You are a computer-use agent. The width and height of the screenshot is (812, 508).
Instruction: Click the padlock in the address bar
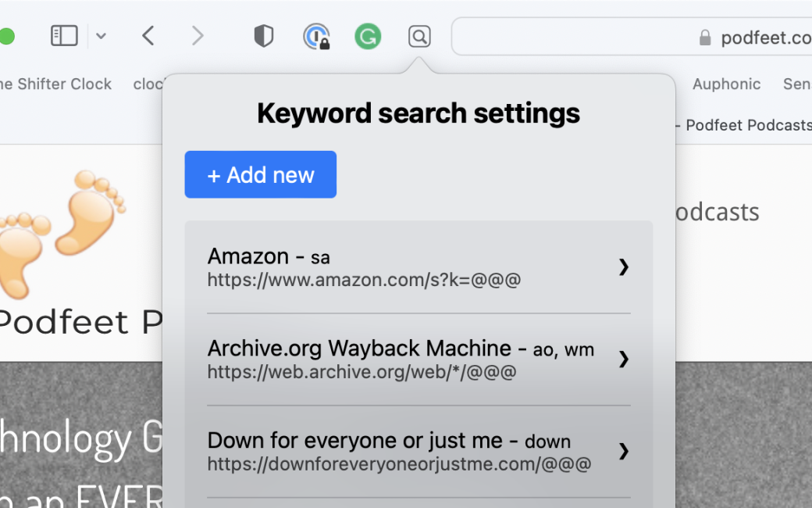point(705,37)
